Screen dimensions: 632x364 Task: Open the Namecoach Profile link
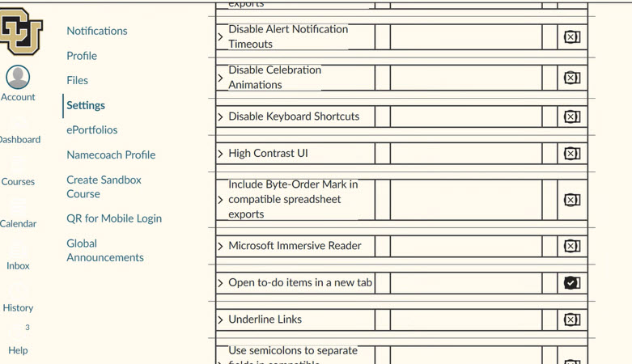pyautogui.click(x=111, y=154)
